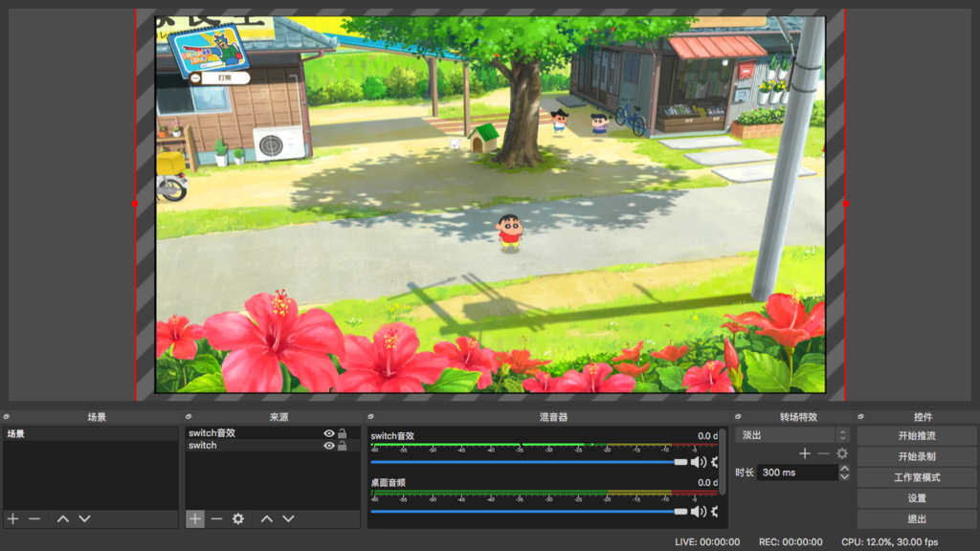The height and width of the screenshot is (551, 980).
Task: Increase transition duration with the up stepper
Action: click(845, 467)
